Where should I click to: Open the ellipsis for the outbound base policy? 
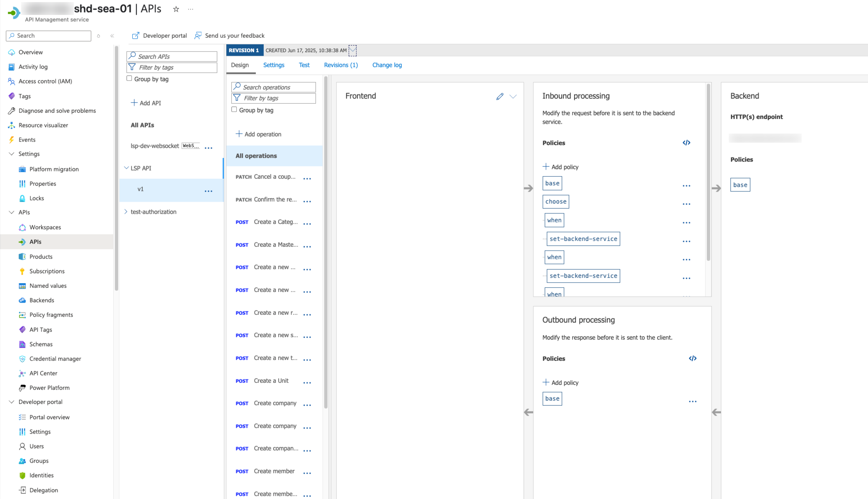(693, 401)
